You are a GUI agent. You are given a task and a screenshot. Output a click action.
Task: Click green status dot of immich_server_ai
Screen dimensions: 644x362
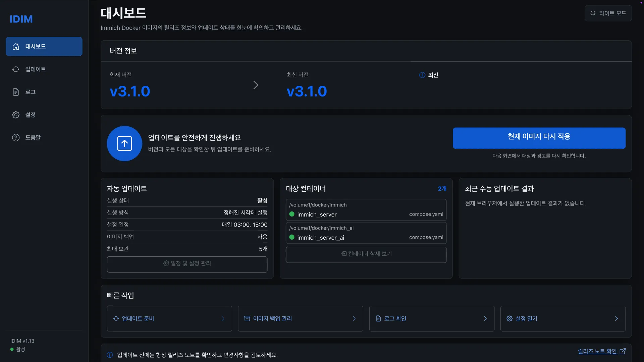[x=292, y=237]
